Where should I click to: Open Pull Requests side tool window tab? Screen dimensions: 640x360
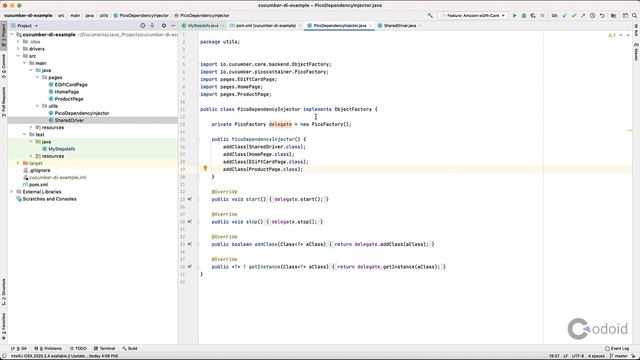click(x=4, y=102)
